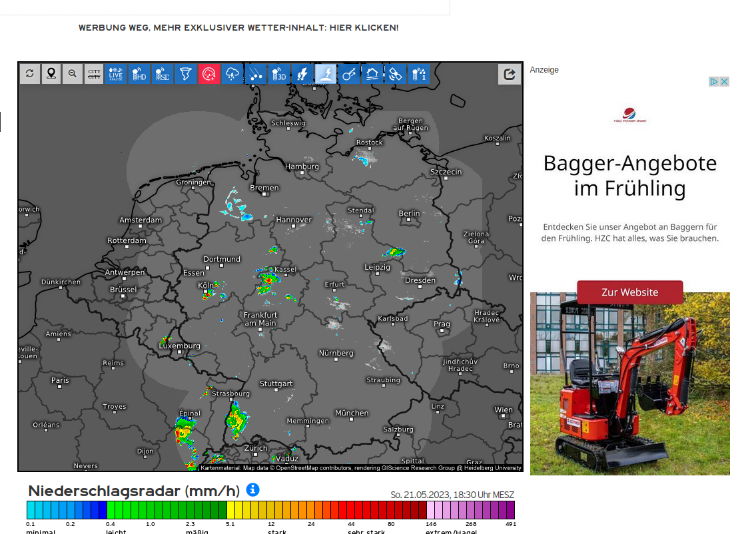Switch to HD radar view
This screenshot has height=534, width=756.
tap(139, 74)
